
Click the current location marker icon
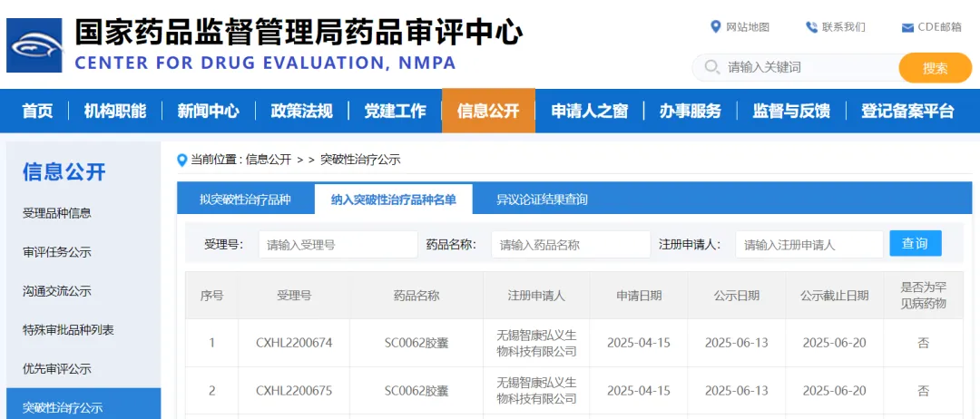point(181,160)
